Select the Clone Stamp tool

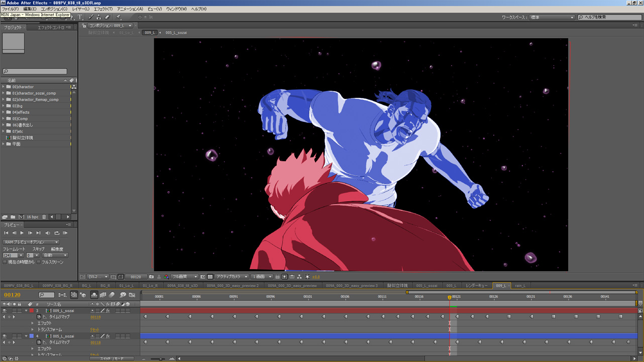pos(99,17)
